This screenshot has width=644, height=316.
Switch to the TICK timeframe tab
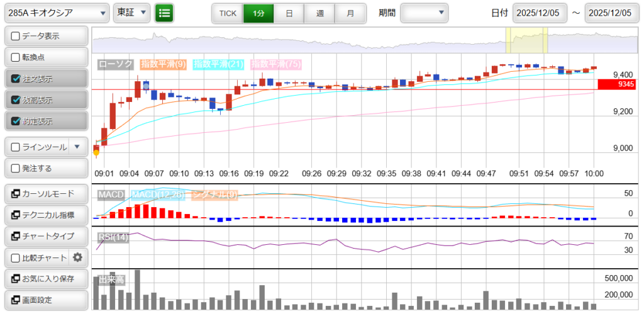227,13
